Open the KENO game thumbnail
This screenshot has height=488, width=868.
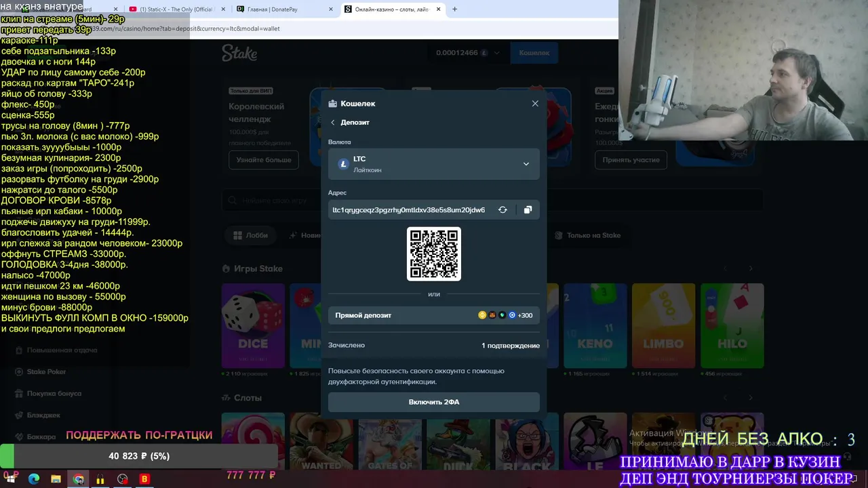point(595,325)
